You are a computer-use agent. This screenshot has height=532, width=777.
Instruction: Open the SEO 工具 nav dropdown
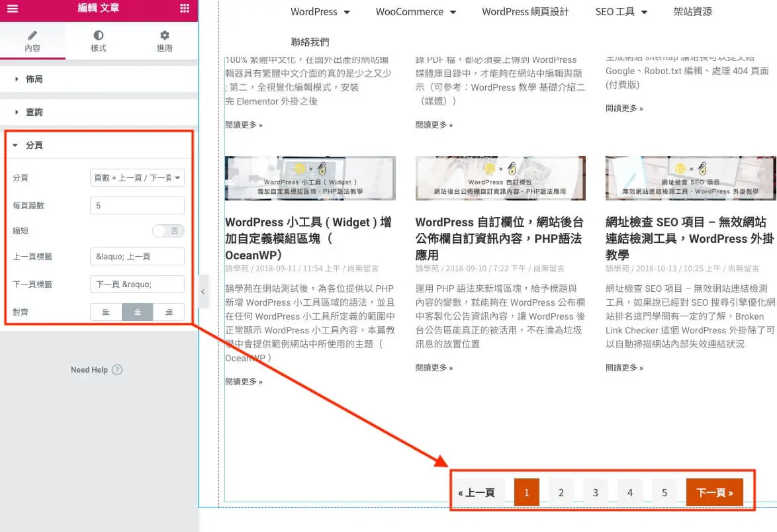pyautogui.click(x=621, y=12)
